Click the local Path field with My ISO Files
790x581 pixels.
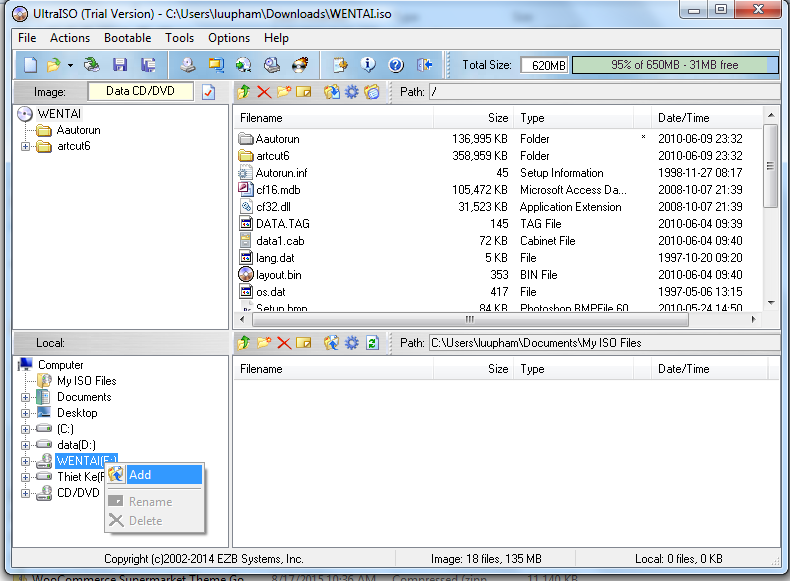[x=604, y=343]
